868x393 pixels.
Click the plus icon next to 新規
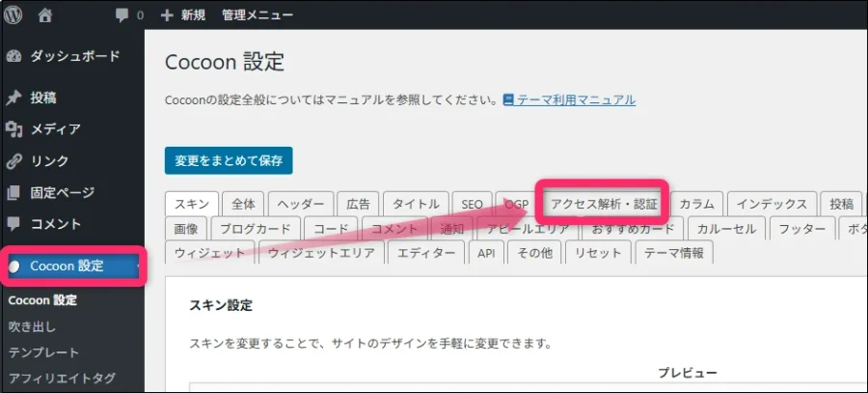[x=167, y=14]
